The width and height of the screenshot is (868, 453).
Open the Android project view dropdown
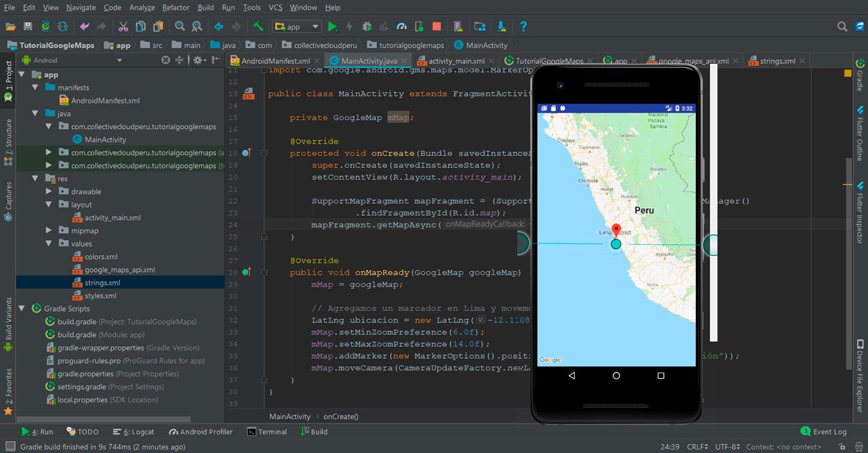pyautogui.click(x=72, y=60)
